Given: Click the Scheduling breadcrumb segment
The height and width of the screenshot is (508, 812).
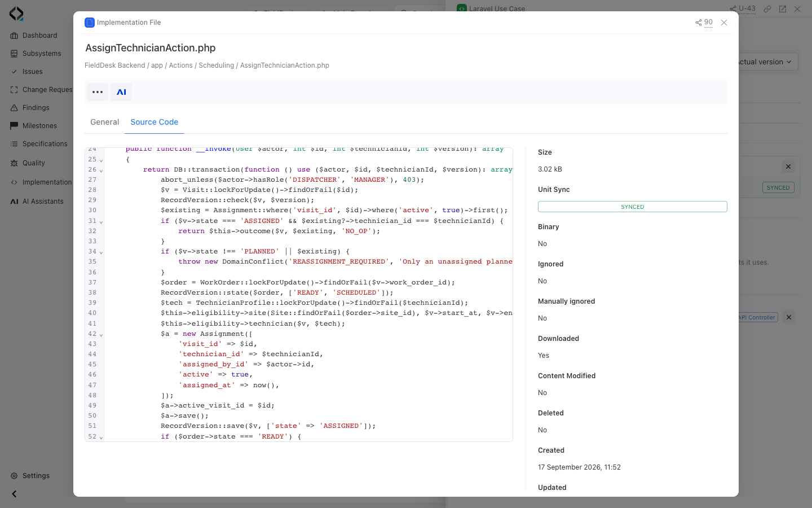Looking at the screenshot, I should (x=216, y=65).
